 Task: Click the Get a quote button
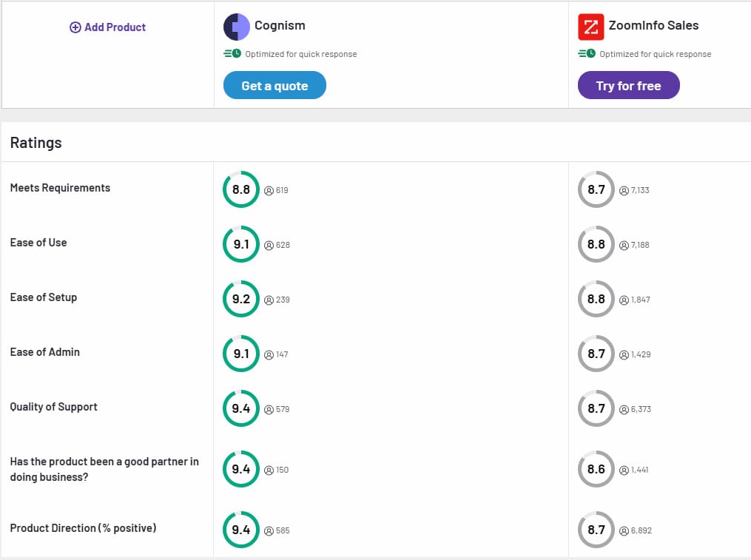(275, 85)
